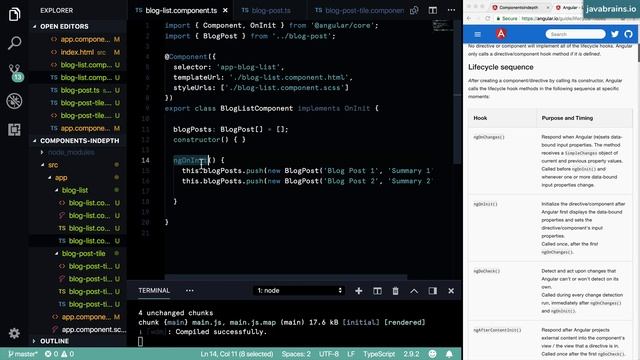Open the Debug view icon

tap(14, 101)
